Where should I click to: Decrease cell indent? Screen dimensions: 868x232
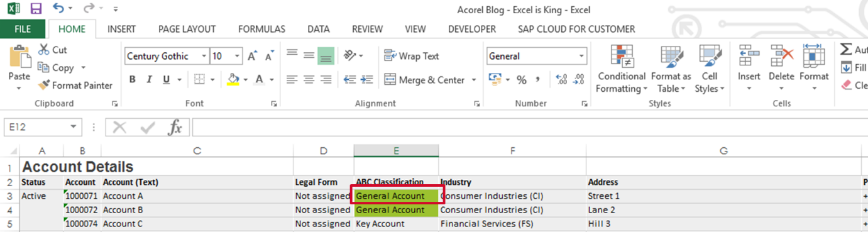[349, 79]
